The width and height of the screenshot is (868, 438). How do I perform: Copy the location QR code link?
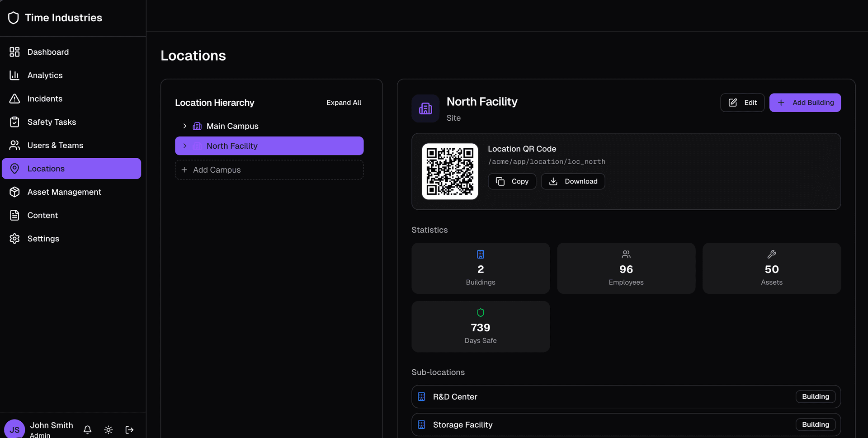pyautogui.click(x=512, y=181)
